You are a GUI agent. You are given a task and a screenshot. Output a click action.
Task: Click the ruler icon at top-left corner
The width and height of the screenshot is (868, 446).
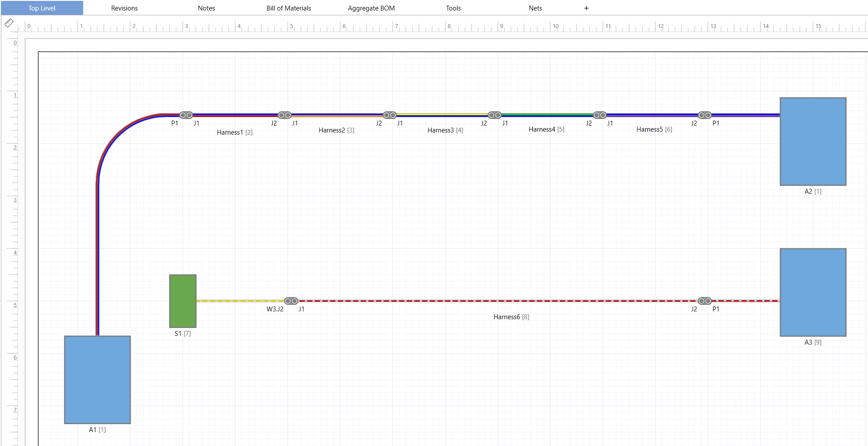pos(9,23)
